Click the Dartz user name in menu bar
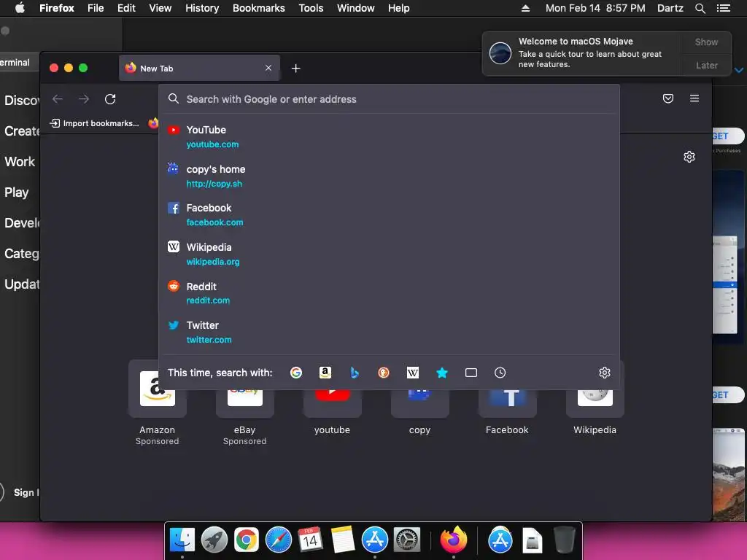The height and width of the screenshot is (560, 747). click(x=670, y=8)
